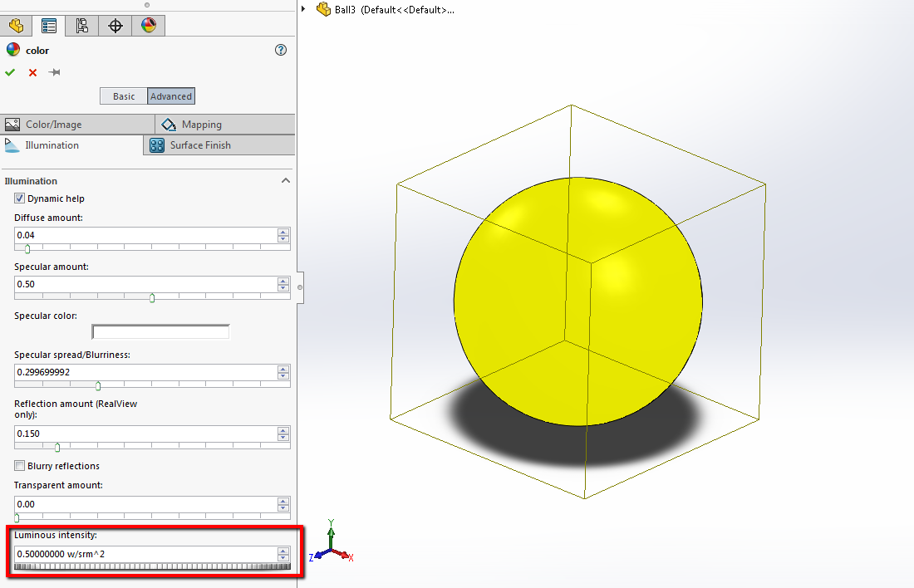Click the help question mark icon
914x588 pixels.
click(281, 50)
